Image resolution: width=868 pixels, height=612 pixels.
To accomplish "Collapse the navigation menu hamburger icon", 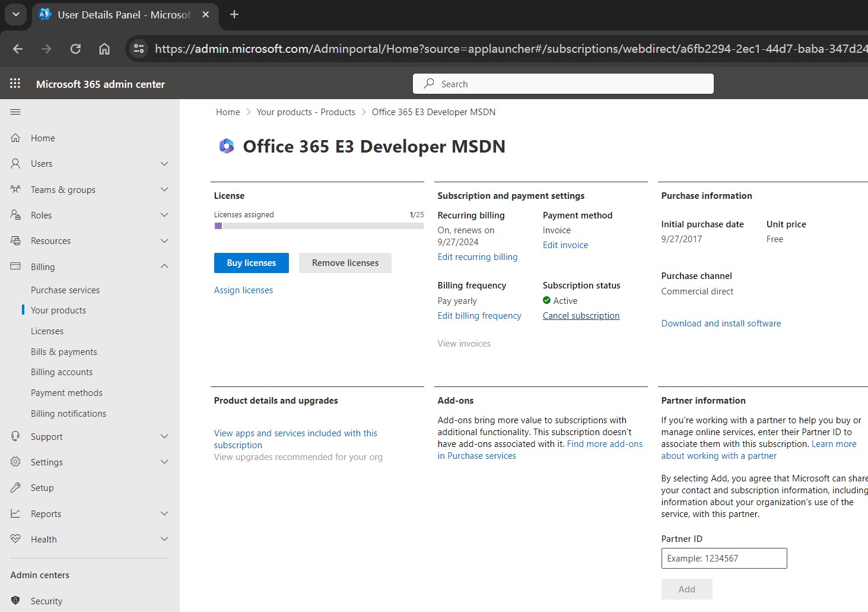I will (15, 112).
